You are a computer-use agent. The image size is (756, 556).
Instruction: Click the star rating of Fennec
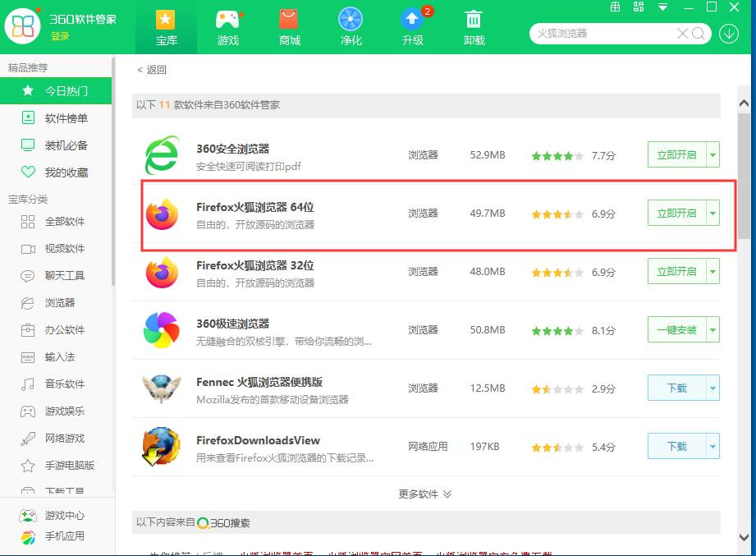tap(557, 389)
